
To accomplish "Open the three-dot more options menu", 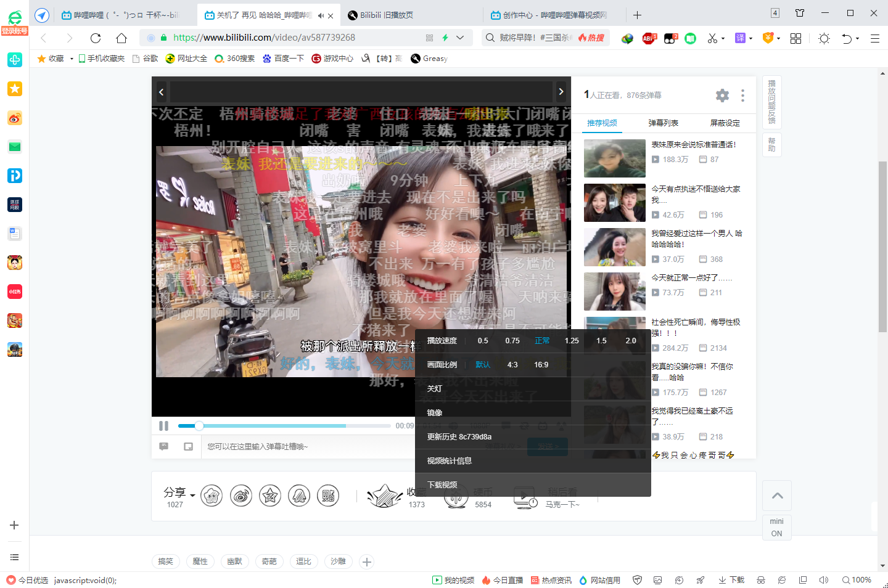I will tap(742, 96).
